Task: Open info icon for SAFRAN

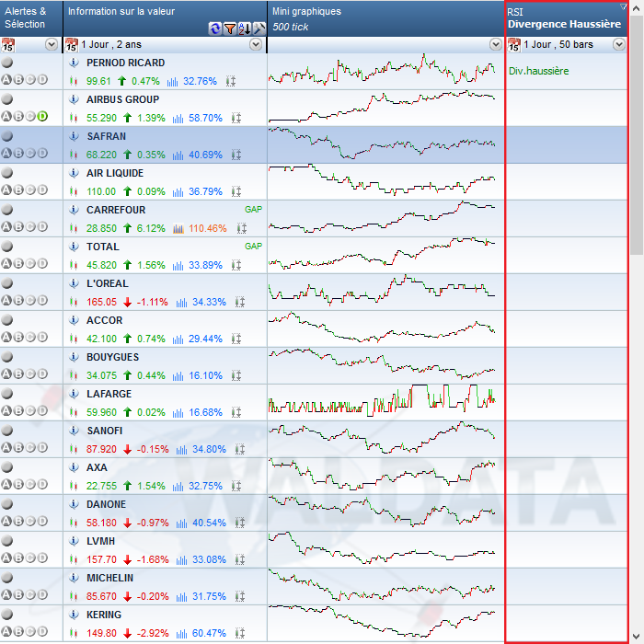Action: (x=74, y=136)
